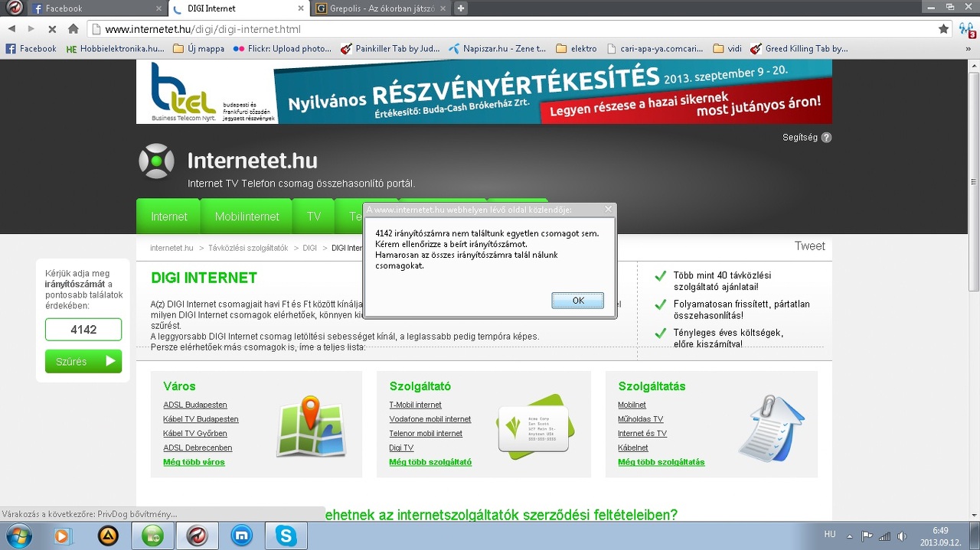This screenshot has height=550, width=980.
Task: Click the Btel banner advertisement
Action: tap(484, 92)
